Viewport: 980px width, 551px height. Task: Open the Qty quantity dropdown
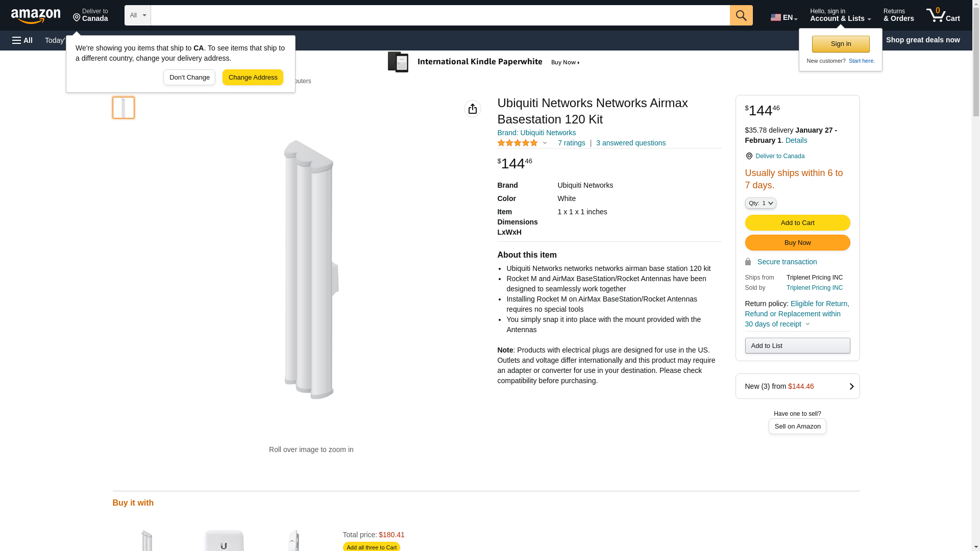pos(761,203)
